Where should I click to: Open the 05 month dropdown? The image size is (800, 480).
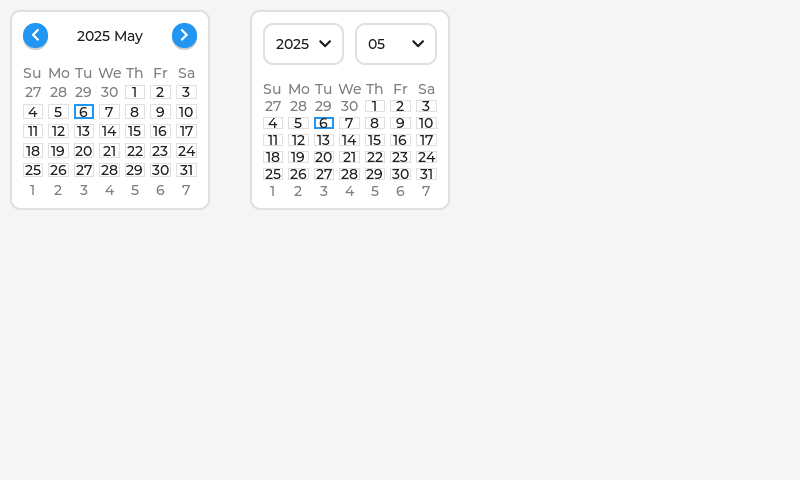tap(395, 44)
